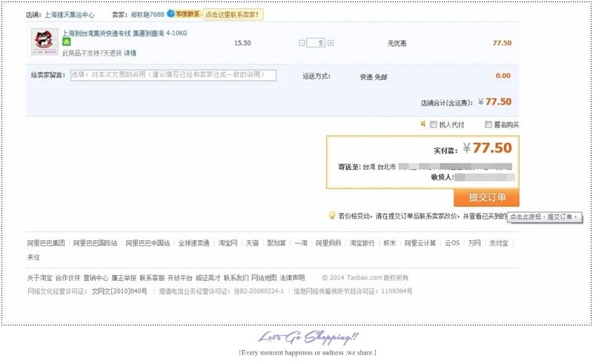593x364 pixels.
Task: Tick the 匿名购买 checkbox
Action: [488, 125]
